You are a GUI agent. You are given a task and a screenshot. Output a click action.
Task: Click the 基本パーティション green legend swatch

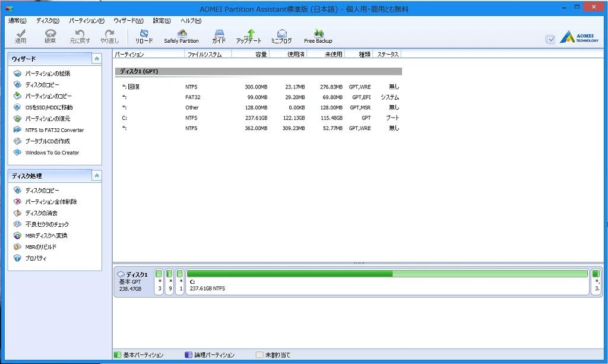click(118, 354)
